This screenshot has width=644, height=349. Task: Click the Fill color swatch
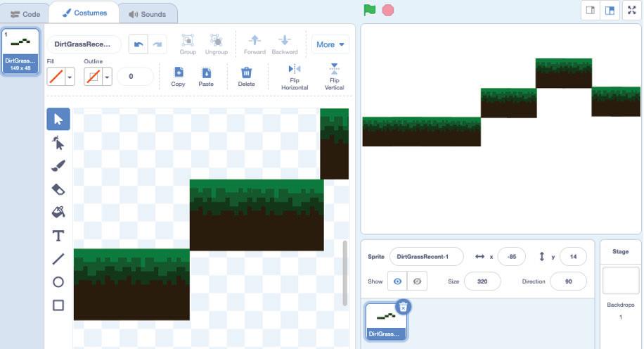click(x=56, y=77)
